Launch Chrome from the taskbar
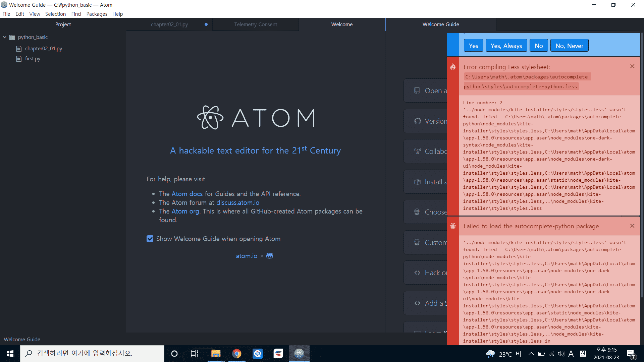 point(237,353)
